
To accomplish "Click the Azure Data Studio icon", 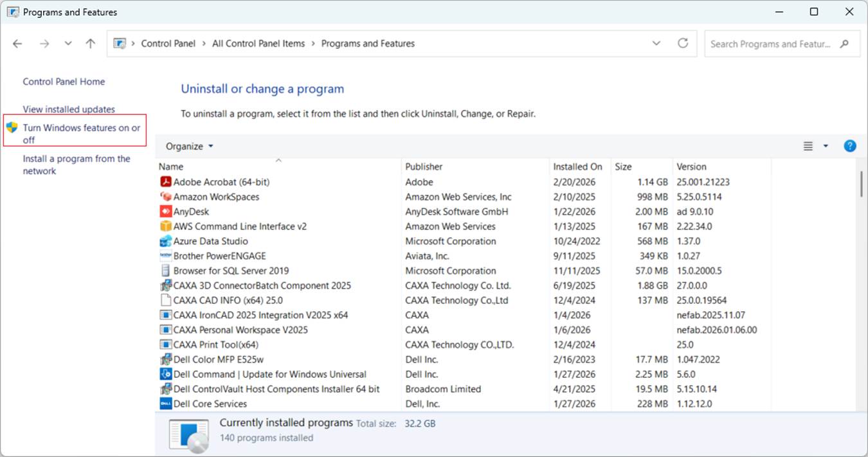I will [166, 241].
